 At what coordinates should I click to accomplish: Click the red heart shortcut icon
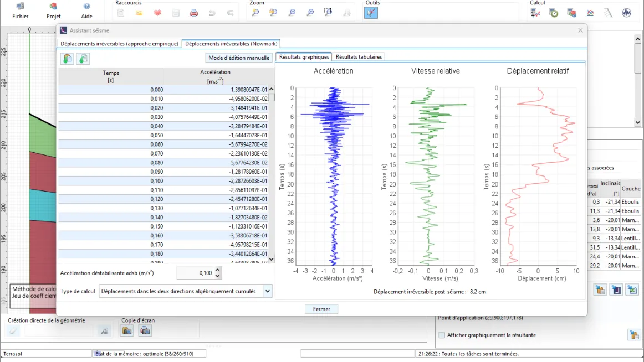tap(157, 13)
